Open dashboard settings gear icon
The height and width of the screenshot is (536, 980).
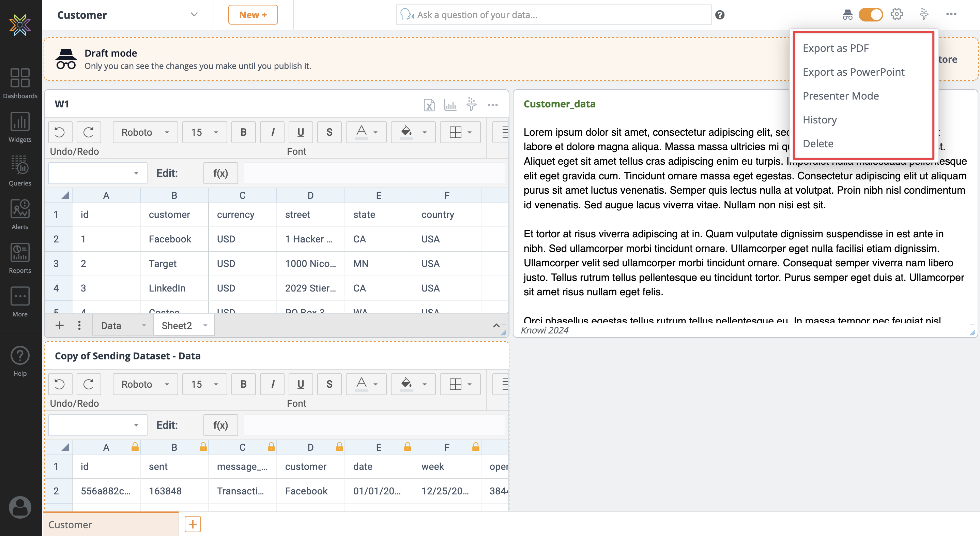[897, 14]
